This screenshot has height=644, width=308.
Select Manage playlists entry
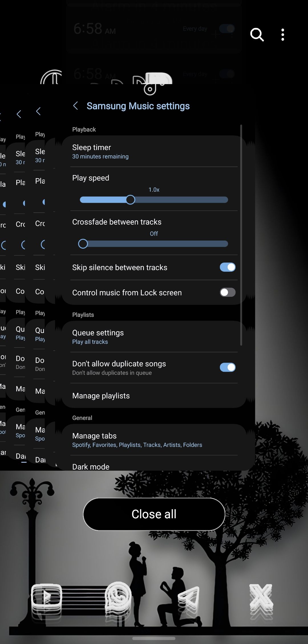pyautogui.click(x=154, y=396)
